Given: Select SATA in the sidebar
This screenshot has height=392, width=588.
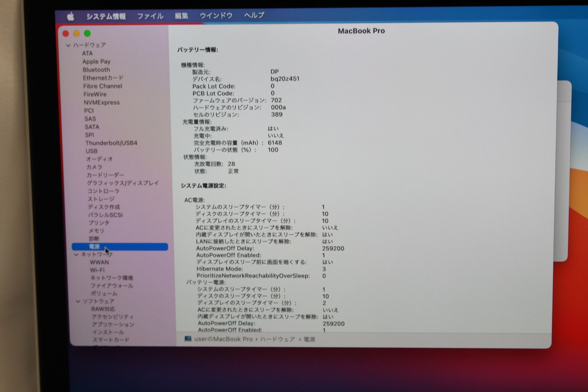Looking at the screenshot, I should [x=92, y=127].
